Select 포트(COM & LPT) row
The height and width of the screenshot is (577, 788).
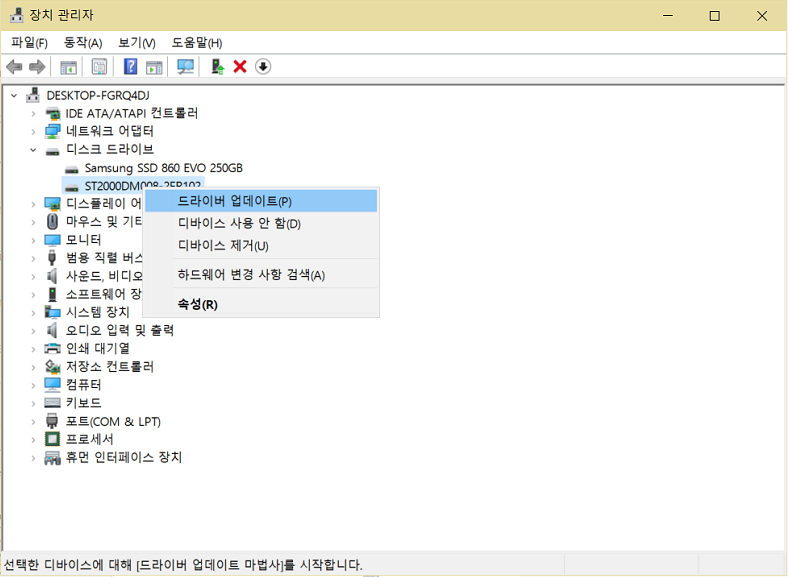tap(113, 421)
